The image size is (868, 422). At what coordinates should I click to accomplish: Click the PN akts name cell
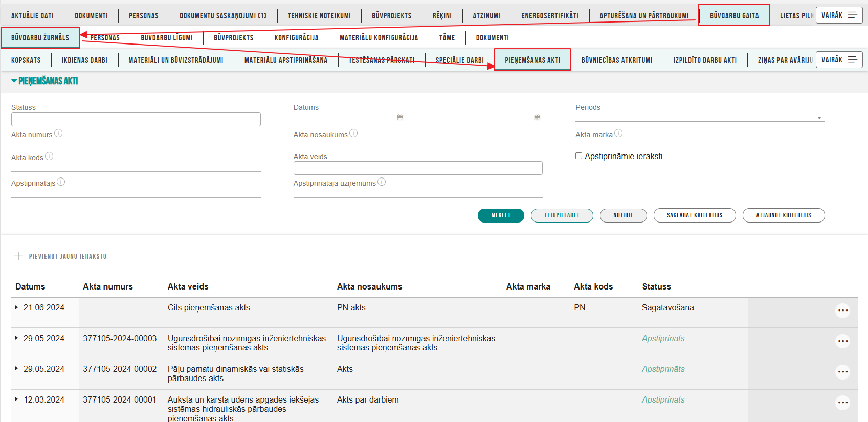click(351, 307)
